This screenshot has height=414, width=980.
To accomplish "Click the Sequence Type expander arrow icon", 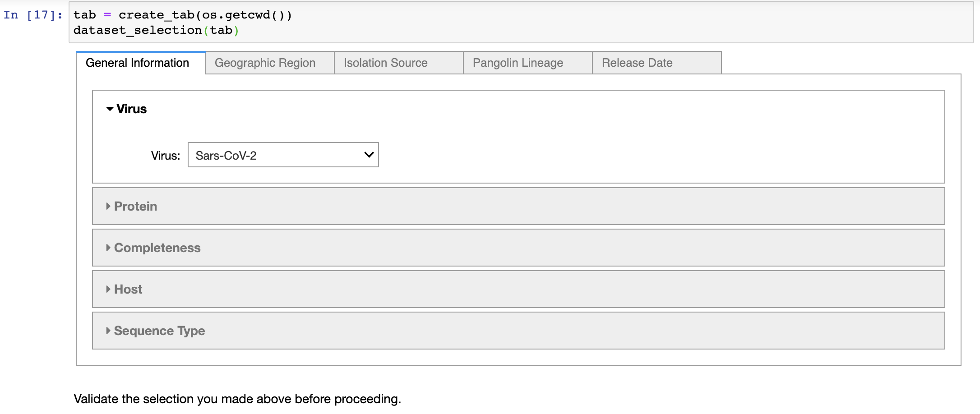I will [x=108, y=331].
